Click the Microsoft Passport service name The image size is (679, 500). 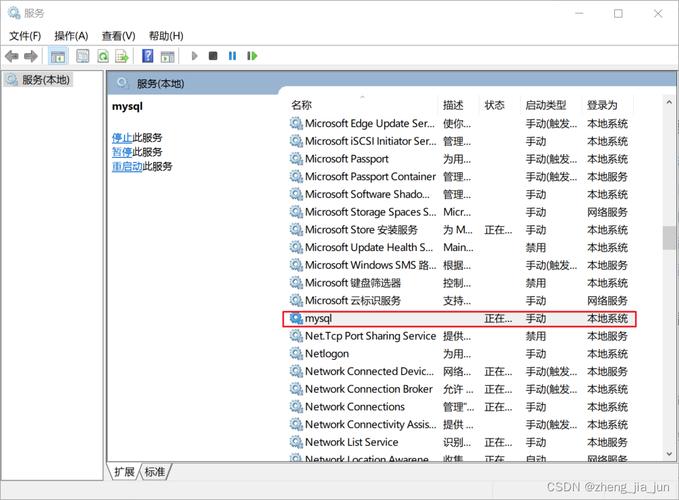click(x=346, y=159)
